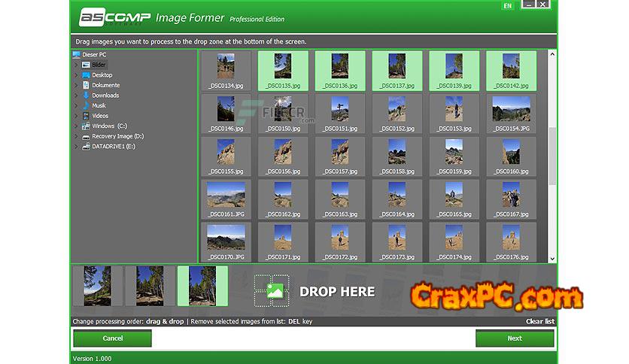Select the highlighted third drop zone image
Viewport: 629px width, 364px height.
click(x=202, y=287)
